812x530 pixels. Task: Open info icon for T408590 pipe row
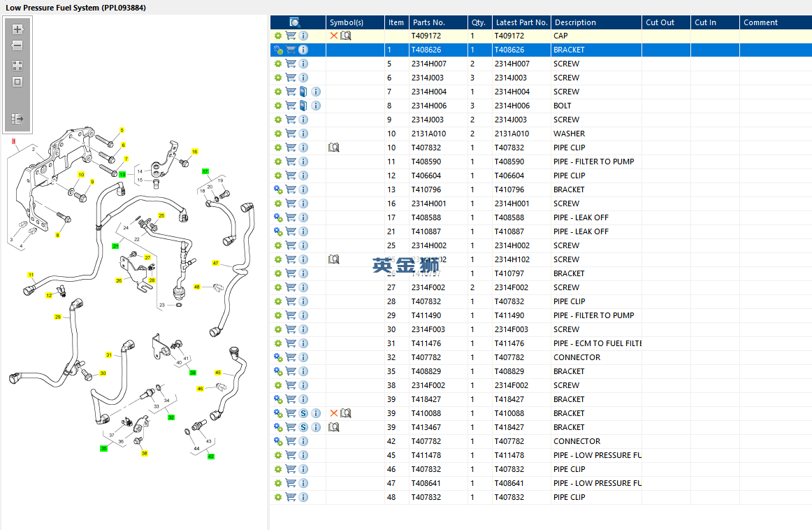pos(303,162)
